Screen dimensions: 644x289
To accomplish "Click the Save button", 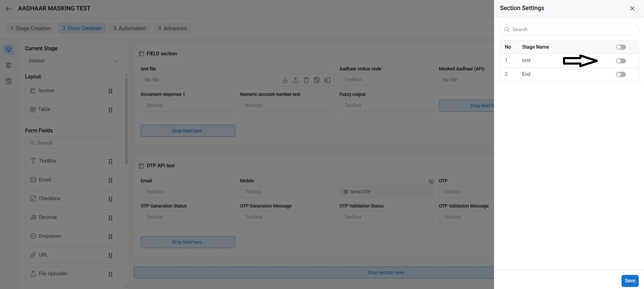I will tap(629, 281).
